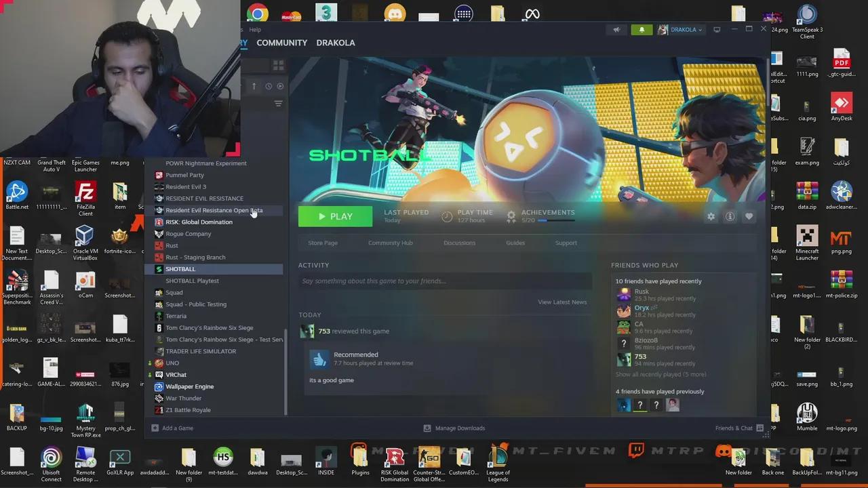Select Tom Clancy's Rainbow Six Siege
The width and height of the screenshot is (868, 488).
click(210, 328)
